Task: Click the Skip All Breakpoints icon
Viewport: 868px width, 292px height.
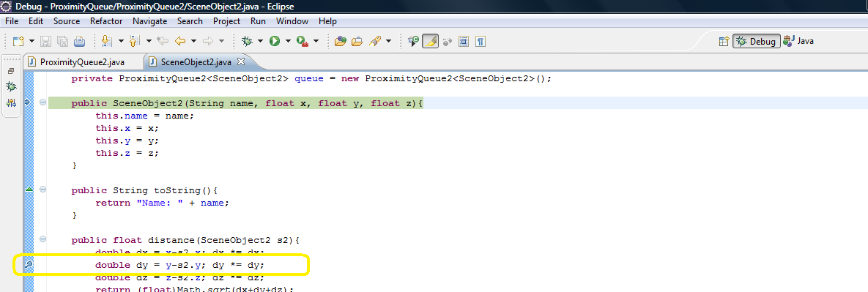Action: coord(413,41)
